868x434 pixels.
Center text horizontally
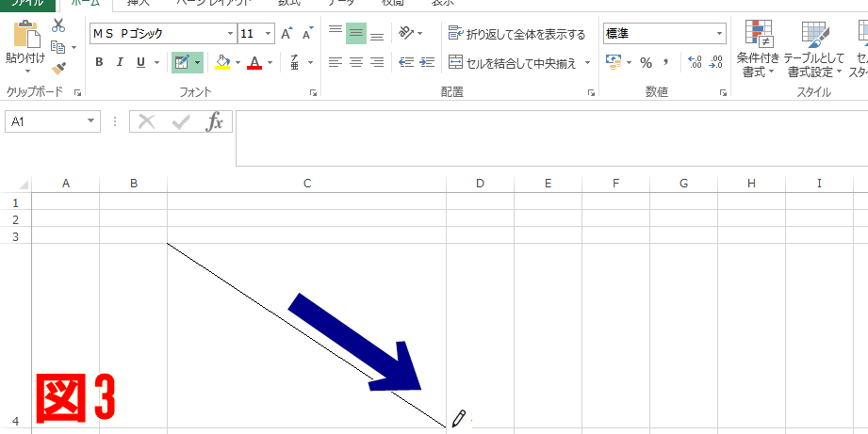[x=356, y=62]
